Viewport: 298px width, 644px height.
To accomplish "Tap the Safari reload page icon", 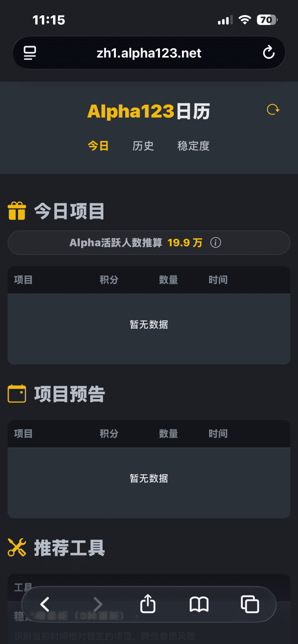I will [268, 53].
